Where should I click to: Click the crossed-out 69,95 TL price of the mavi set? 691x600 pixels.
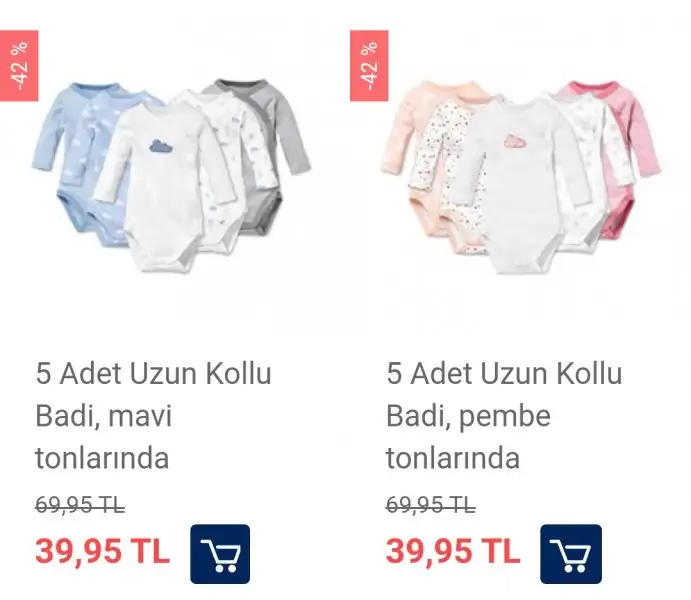pyautogui.click(x=80, y=505)
